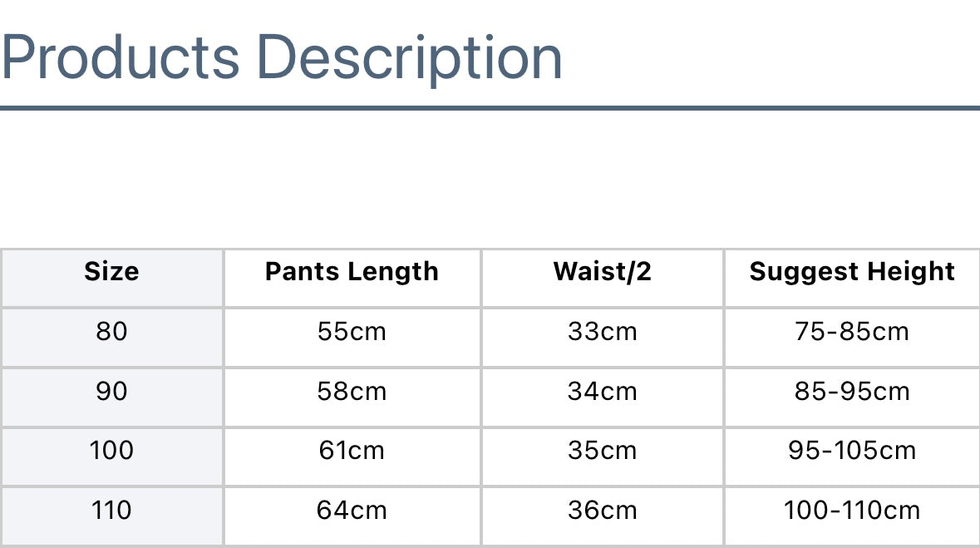Select the size 90 cell
Viewport: 980px width, 548px height.
click(x=111, y=391)
